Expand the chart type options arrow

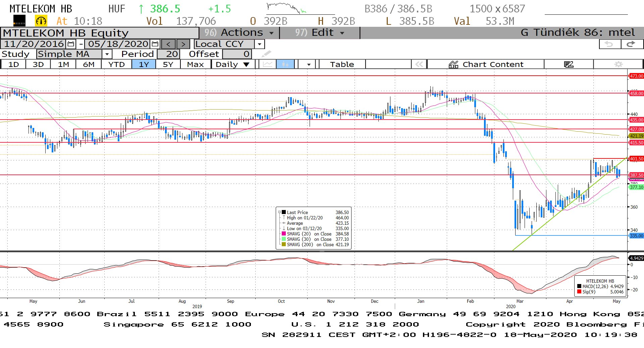pos(309,64)
